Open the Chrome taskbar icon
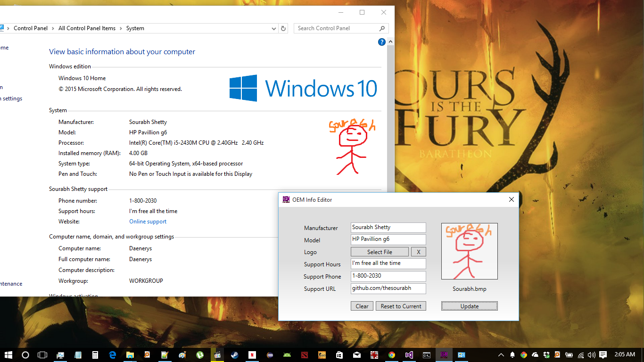 (391, 355)
